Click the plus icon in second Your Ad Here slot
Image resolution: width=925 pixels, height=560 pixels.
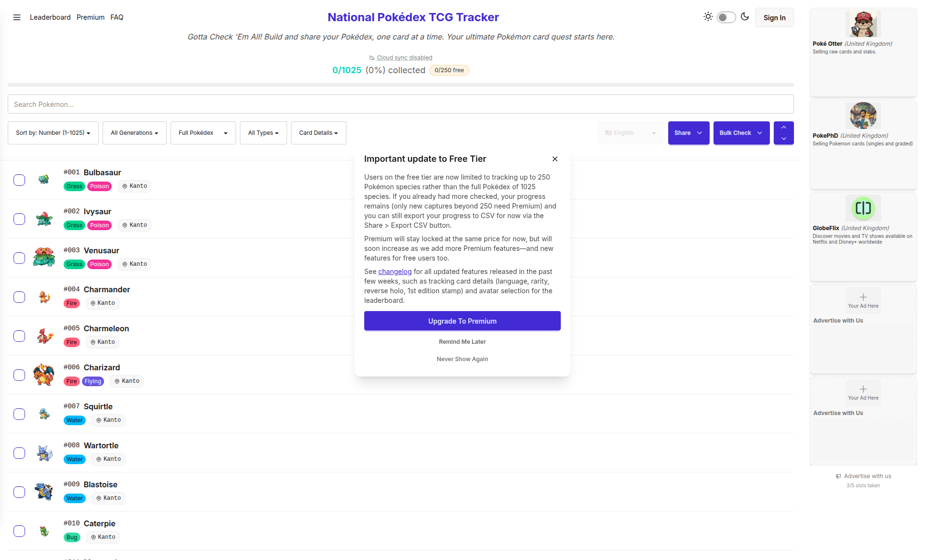[863, 389]
